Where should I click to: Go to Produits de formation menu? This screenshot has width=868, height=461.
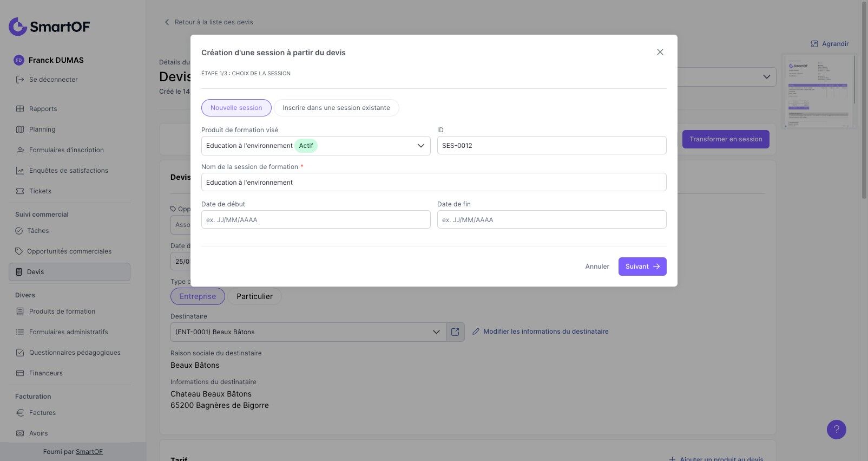click(62, 311)
